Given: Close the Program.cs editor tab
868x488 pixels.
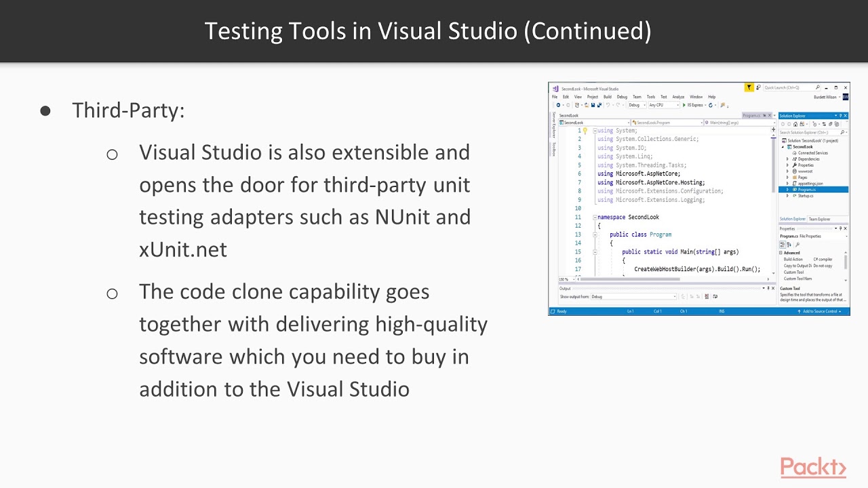Looking at the screenshot, I should tap(769, 115).
